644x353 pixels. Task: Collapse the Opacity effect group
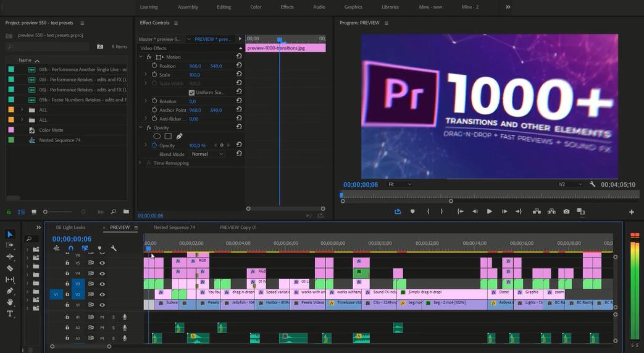(x=141, y=127)
